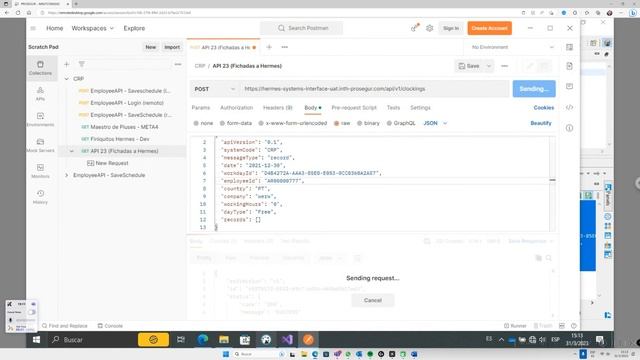Open the collections panel three-dot options menu

(178, 64)
